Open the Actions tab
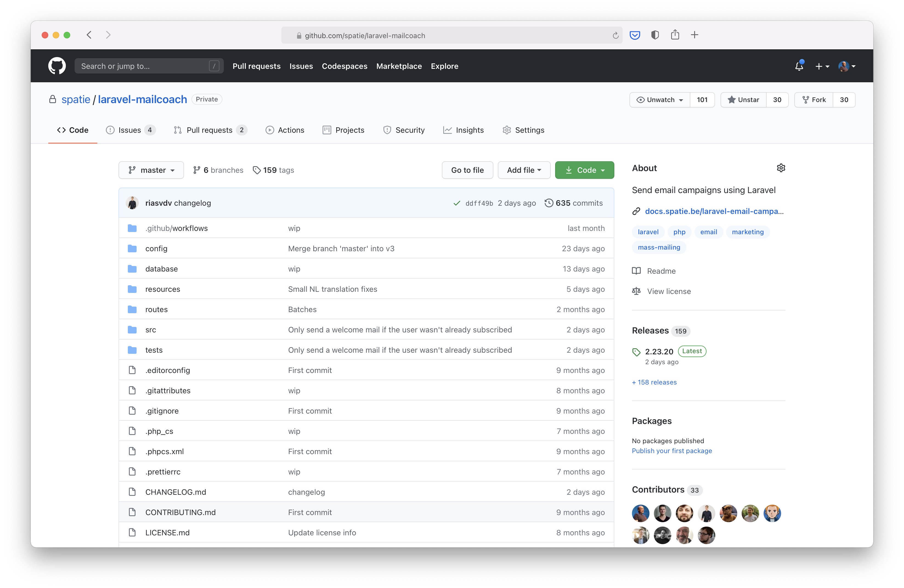The image size is (904, 588). [285, 130]
